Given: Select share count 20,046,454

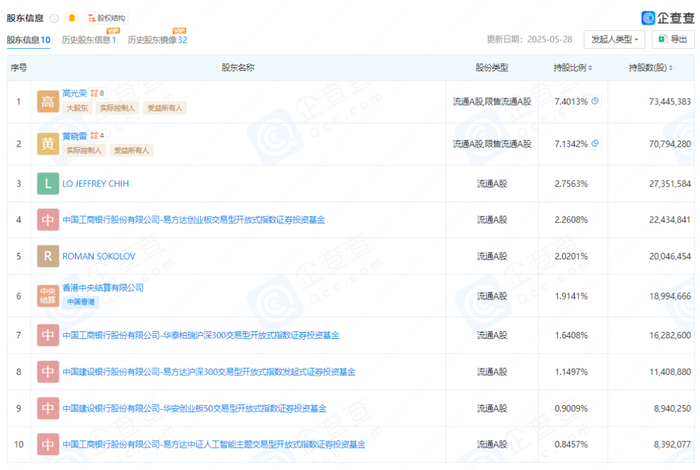Looking at the screenshot, I should pos(670,256).
